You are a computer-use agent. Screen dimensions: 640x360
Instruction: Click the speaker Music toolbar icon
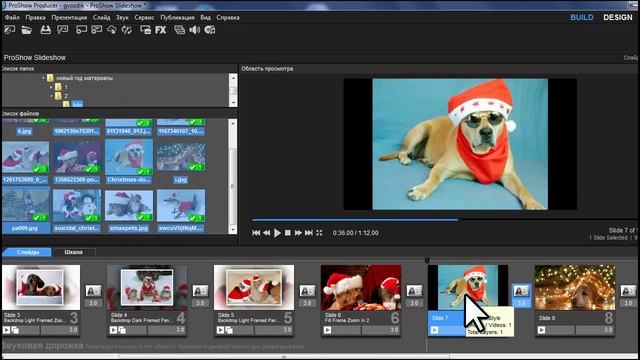click(195, 30)
